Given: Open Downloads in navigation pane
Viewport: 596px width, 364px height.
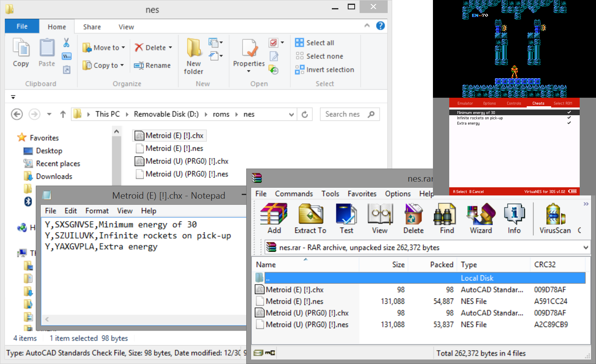Looking at the screenshot, I should pos(48,176).
